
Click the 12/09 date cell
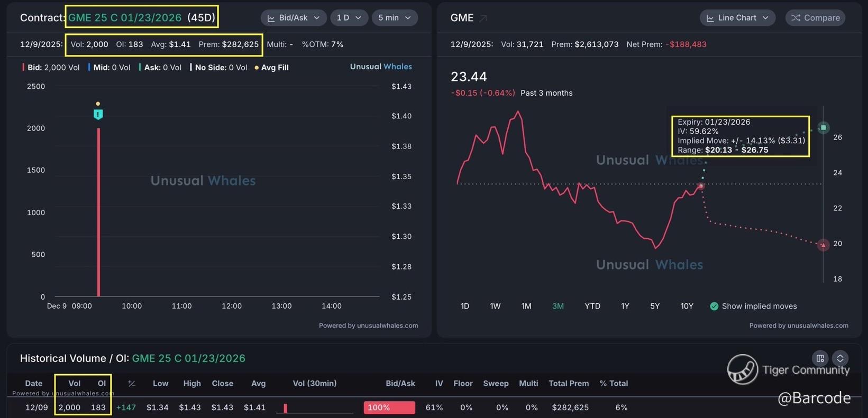pos(36,407)
